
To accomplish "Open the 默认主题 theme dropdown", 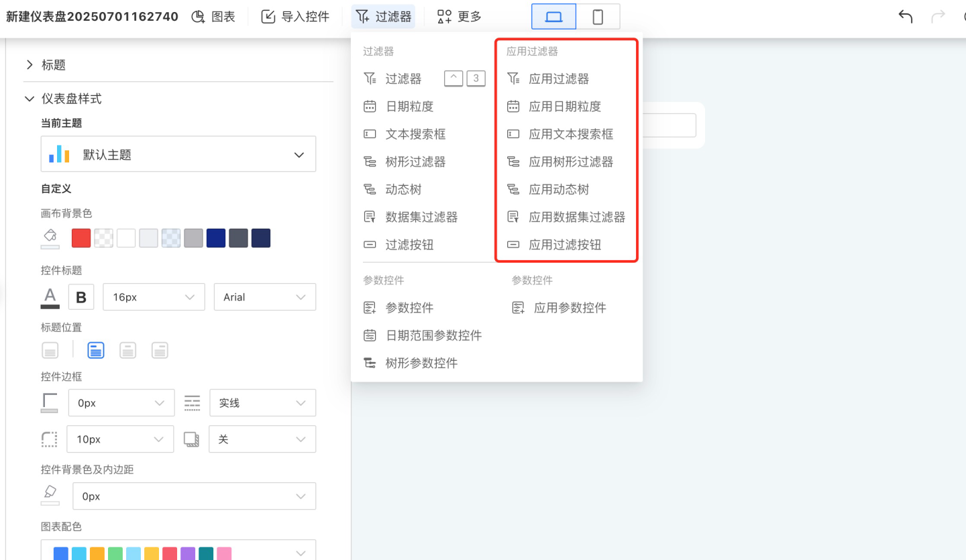I will [x=178, y=154].
